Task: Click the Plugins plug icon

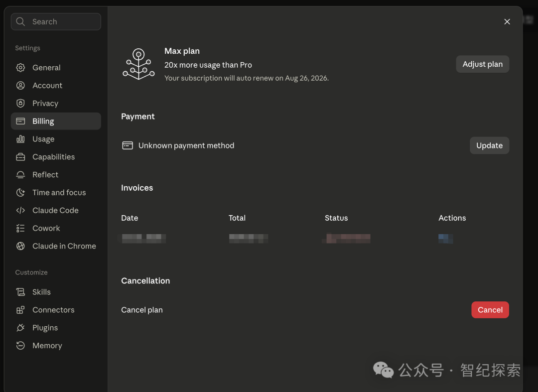Action: point(20,328)
